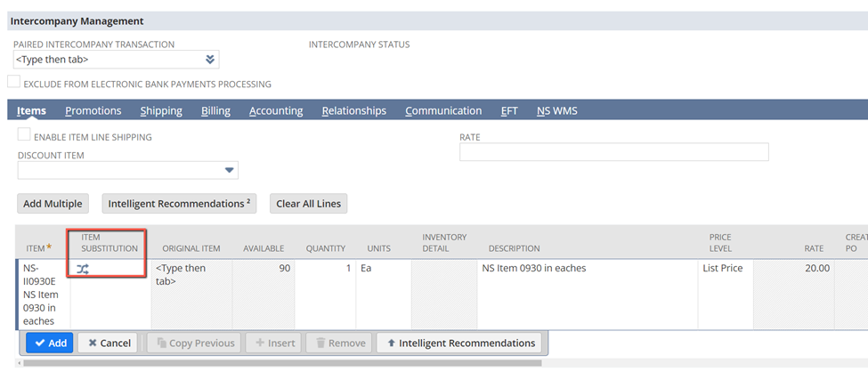868x380 pixels.
Task: Check Exclude From Electronic Bank Payments Processing
Action: point(14,83)
